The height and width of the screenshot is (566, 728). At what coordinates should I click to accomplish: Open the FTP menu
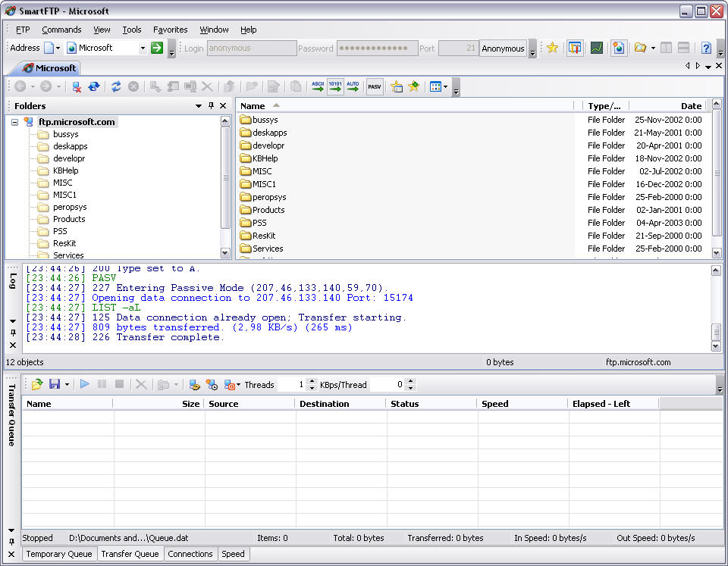[23, 30]
